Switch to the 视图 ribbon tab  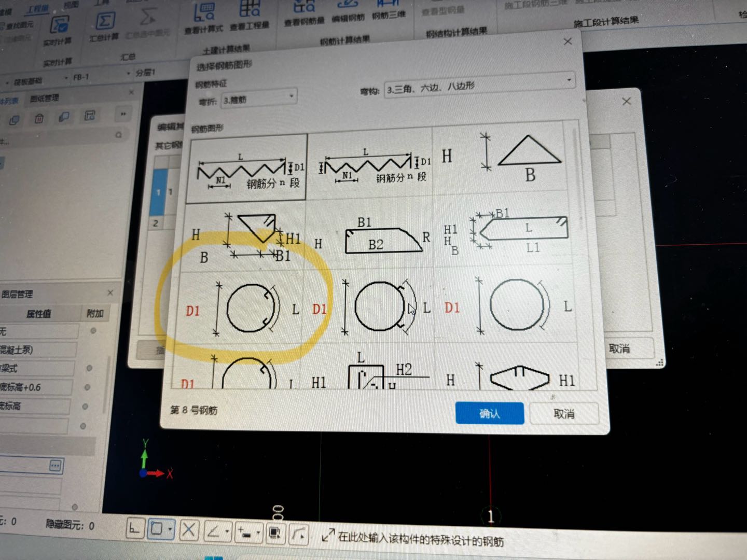coord(71,5)
